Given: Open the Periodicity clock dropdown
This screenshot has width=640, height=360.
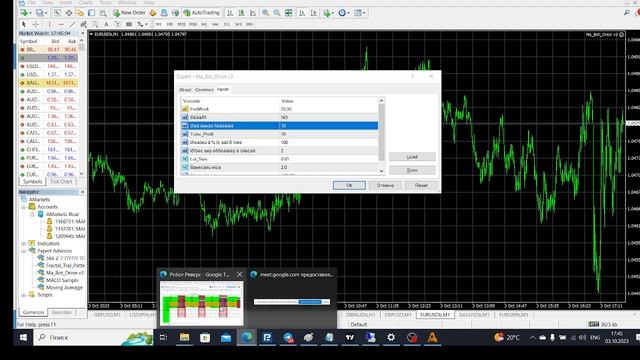Looking at the screenshot, I should [x=344, y=13].
